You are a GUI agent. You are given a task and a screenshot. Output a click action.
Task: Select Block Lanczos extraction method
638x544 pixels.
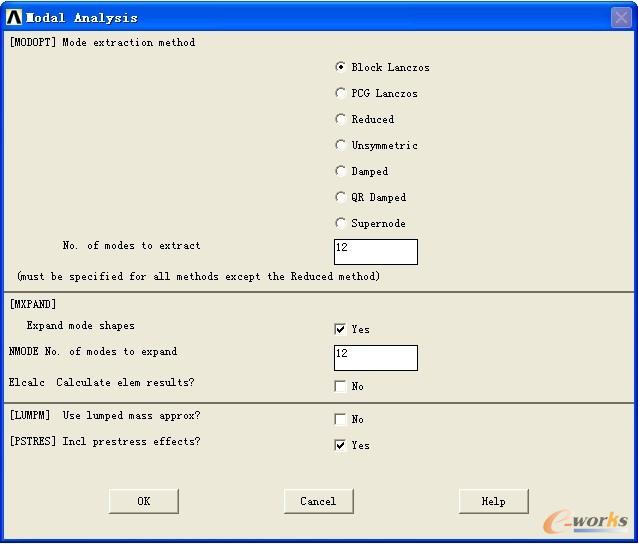tap(341, 67)
